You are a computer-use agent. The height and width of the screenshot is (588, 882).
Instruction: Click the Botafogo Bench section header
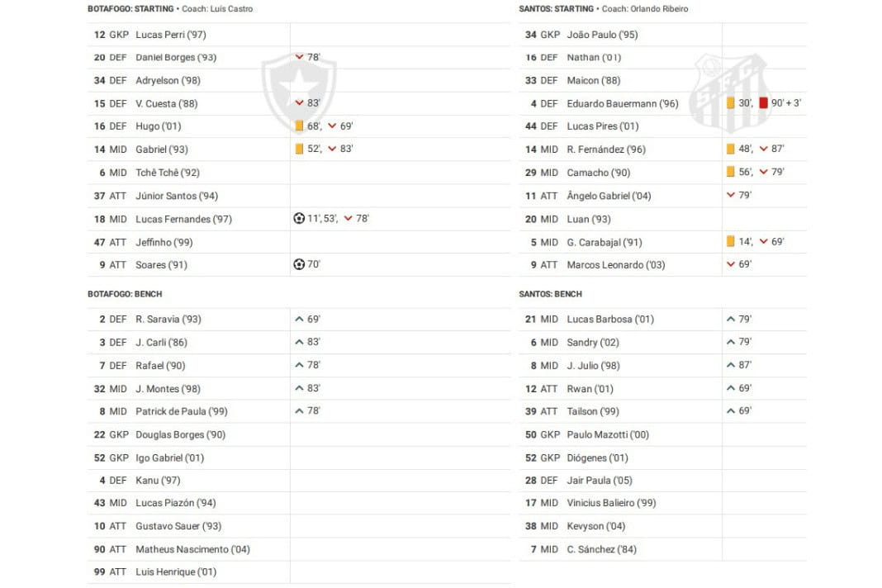tap(125, 294)
